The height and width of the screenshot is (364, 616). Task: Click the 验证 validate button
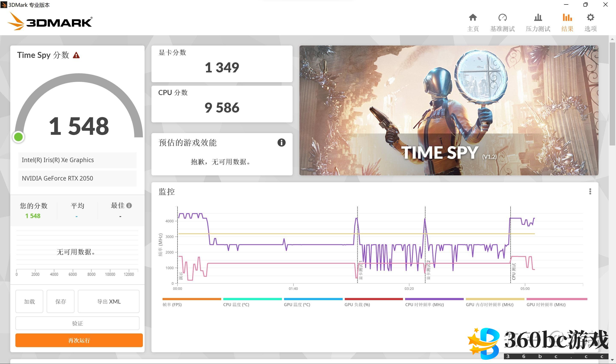pyautogui.click(x=77, y=323)
